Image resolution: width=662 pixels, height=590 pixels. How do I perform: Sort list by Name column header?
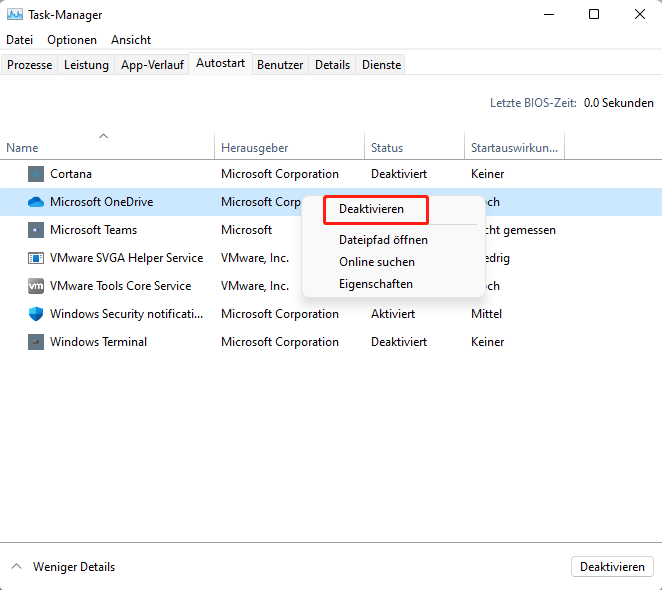click(x=22, y=148)
